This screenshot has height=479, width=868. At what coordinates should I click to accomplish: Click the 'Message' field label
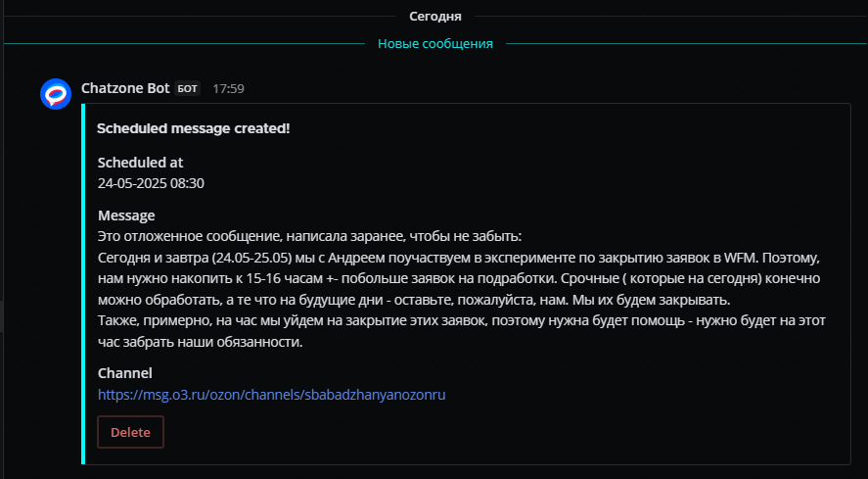coord(126,216)
